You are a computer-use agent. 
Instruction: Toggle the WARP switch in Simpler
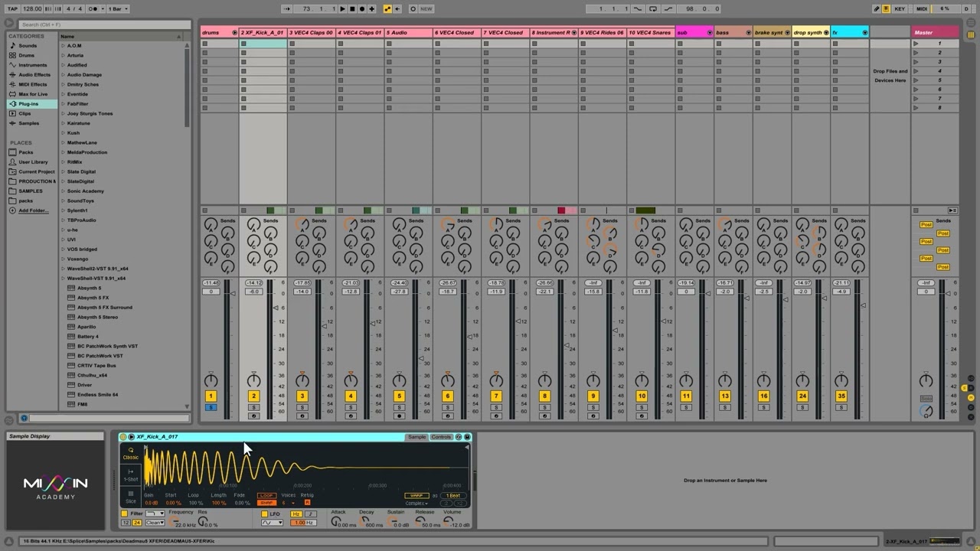coord(416,495)
